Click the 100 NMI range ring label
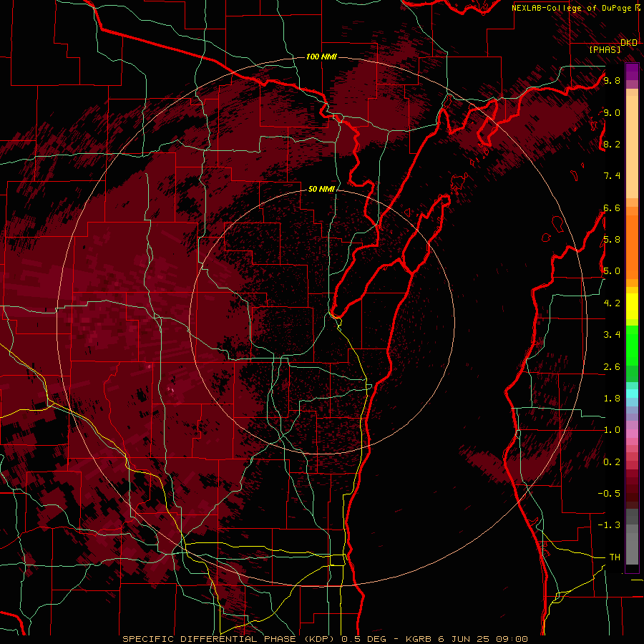Screen dimensions: 644x644 (321, 57)
